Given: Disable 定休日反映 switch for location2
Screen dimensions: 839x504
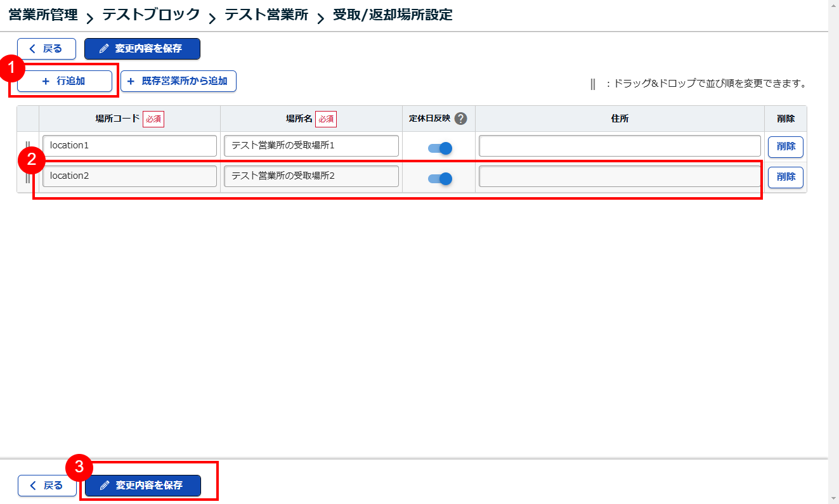Looking at the screenshot, I should pyautogui.click(x=439, y=179).
